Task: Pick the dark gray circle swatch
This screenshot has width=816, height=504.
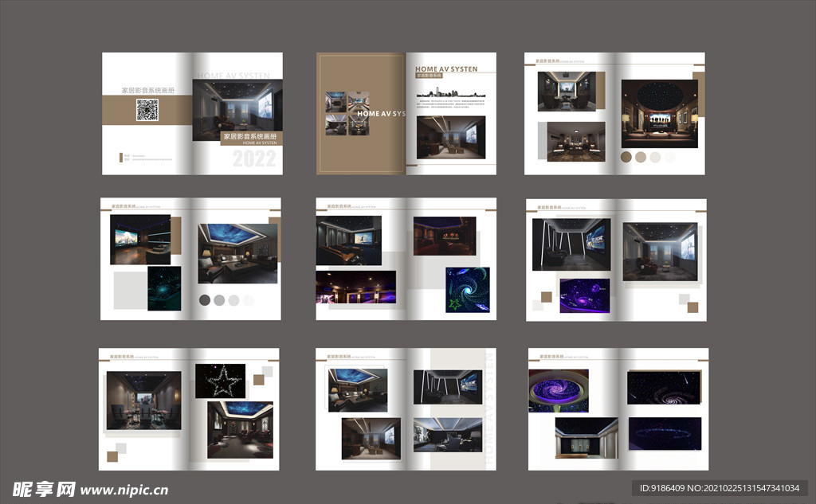Action: tap(205, 300)
